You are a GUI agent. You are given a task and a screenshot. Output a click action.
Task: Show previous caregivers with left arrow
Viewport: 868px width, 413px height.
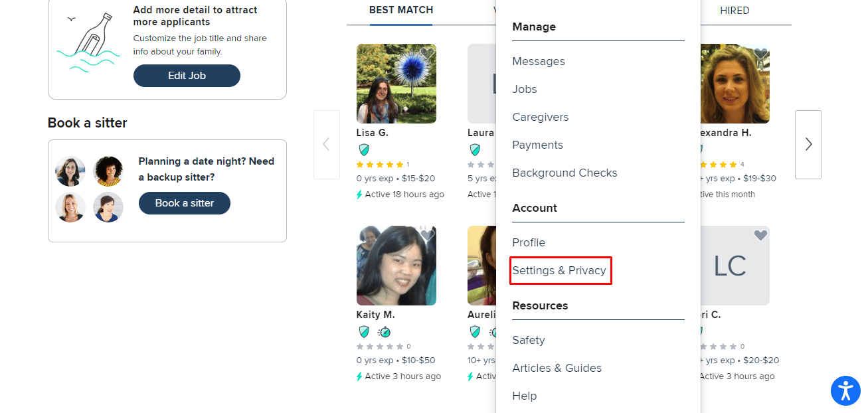tap(326, 145)
